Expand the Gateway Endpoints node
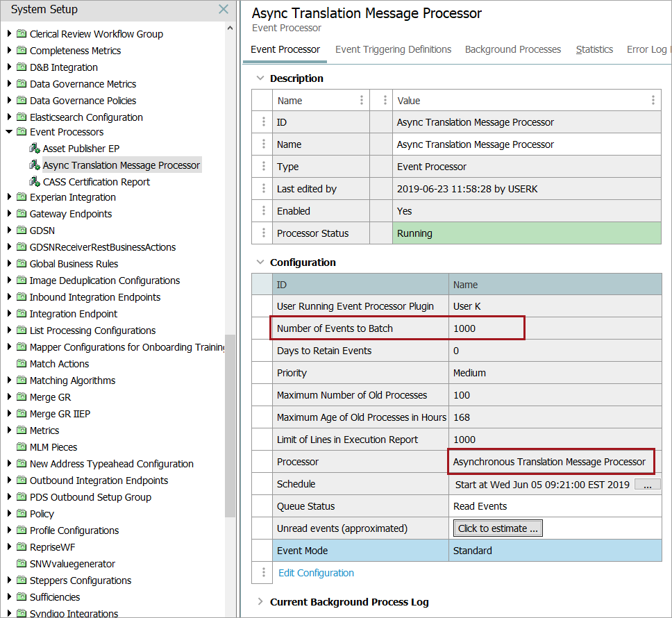Screen dimensions: 672x618 [9, 214]
